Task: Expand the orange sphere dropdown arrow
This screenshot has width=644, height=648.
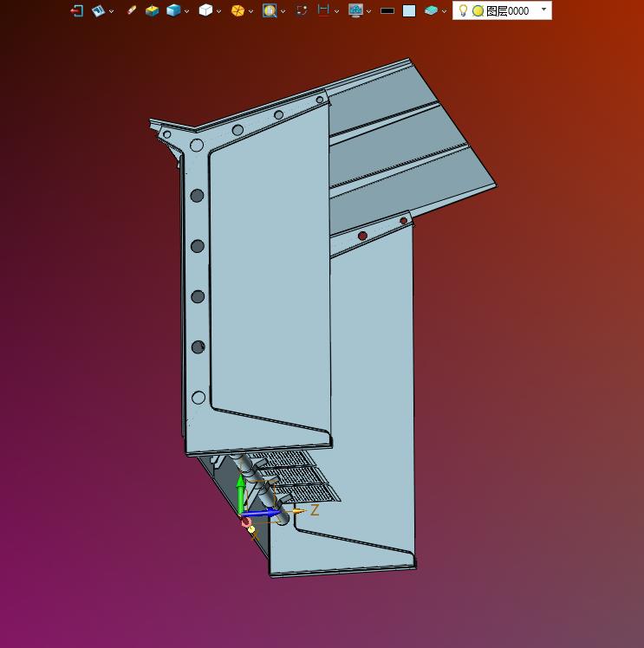Action: point(250,11)
